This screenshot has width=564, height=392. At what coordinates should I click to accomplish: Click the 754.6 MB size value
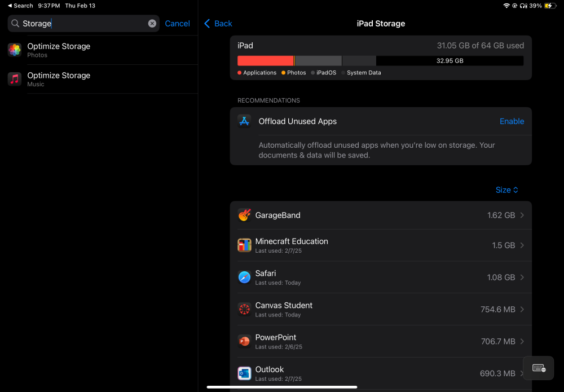coord(498,309)
